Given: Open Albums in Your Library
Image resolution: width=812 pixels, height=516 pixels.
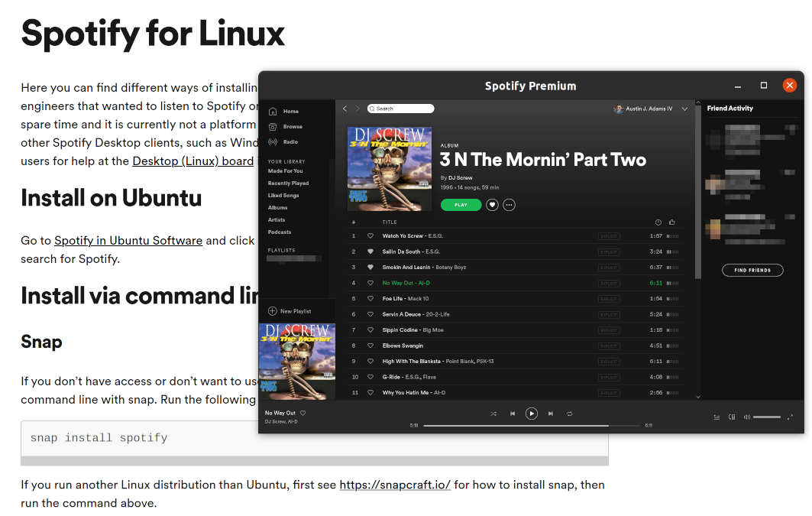Looking at the screenshot, I should coord(277,208).
